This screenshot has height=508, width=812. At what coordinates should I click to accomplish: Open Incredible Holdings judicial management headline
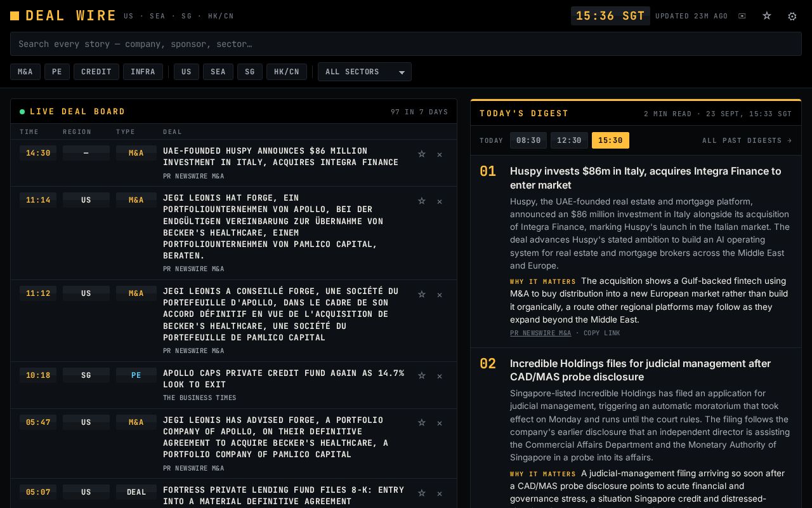point(641,370)
